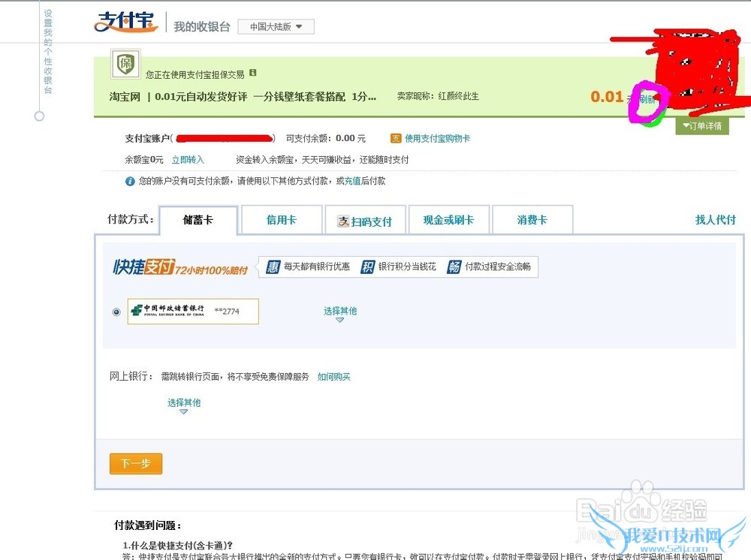The height and width of the screenshot is (560, 751).
Task: Click the 惠 bank offers icon
Action: pos(273,266)
